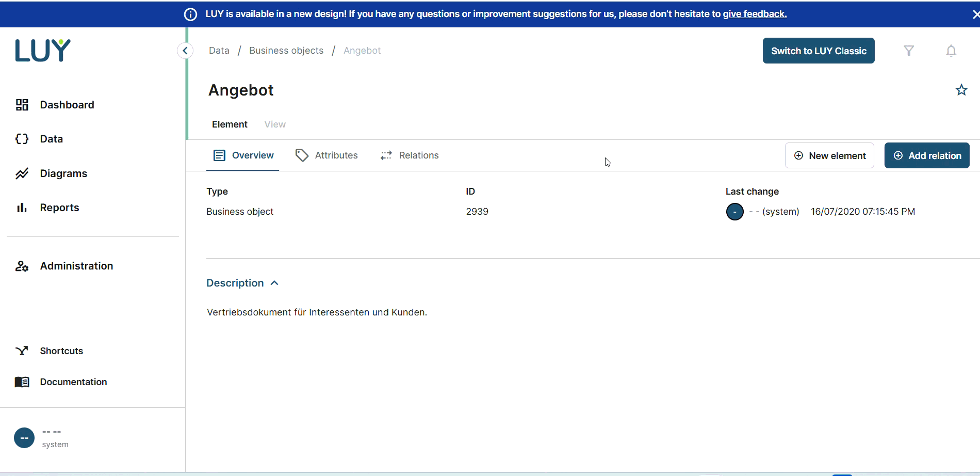The image size is (980, 476).
Task: Open Shortcuts in the sidebar
Action: click(x=61, y=351)
